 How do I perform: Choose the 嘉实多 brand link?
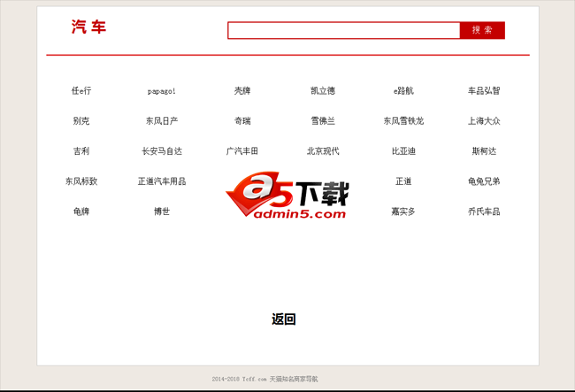pos(403,211)
